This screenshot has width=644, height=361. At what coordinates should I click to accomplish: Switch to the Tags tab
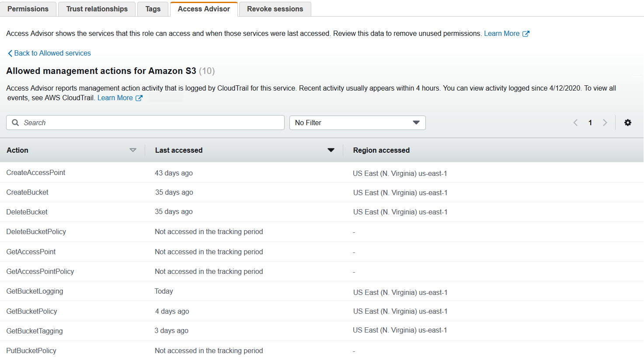pyautogui.click(x=153, y=8)
